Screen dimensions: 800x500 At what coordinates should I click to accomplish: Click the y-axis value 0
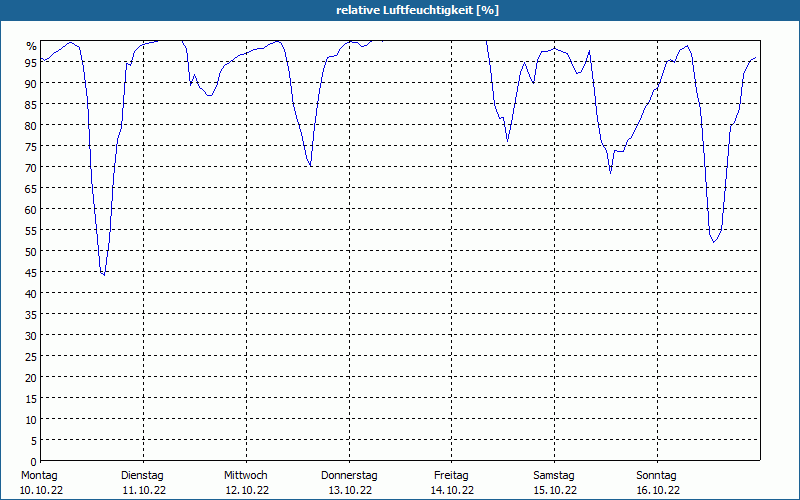click(34, 462)
